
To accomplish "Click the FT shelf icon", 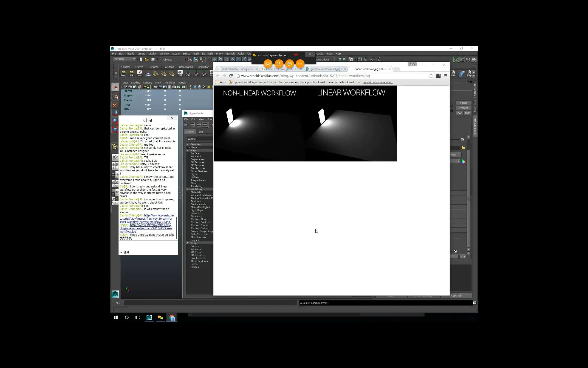I will tap(196, 74).
